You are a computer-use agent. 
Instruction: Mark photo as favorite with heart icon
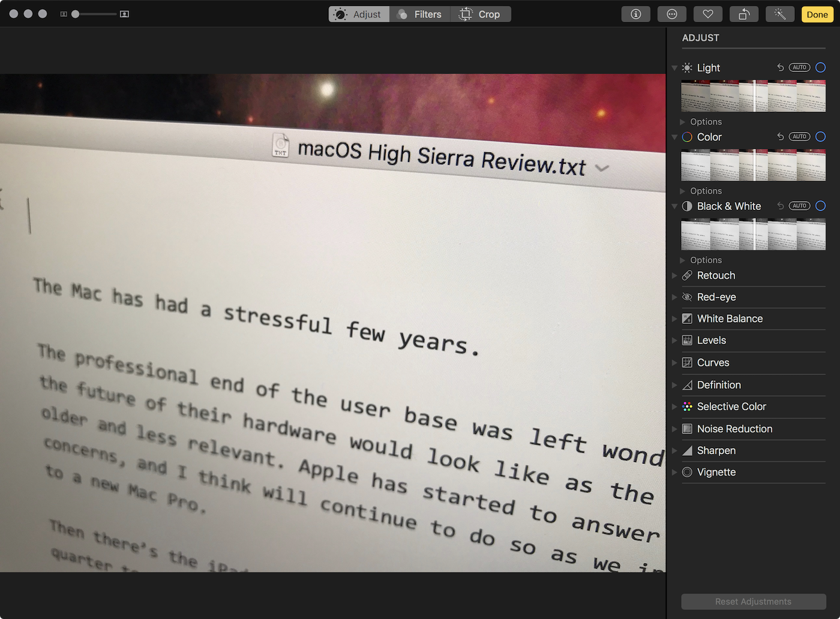tap(708, 14)
